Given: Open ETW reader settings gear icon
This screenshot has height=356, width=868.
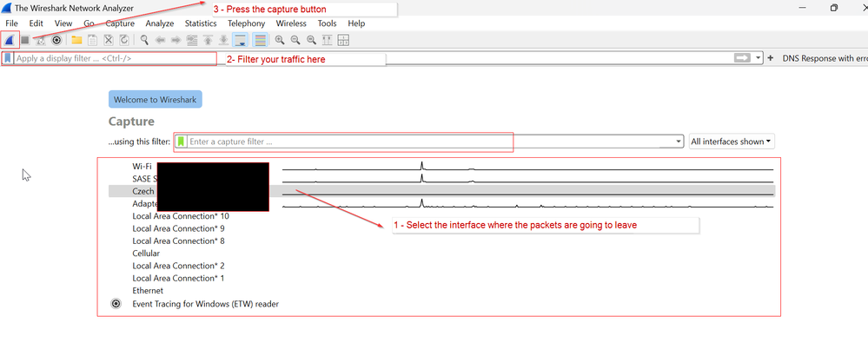Looking at the screenshot, I should point(116,304).
